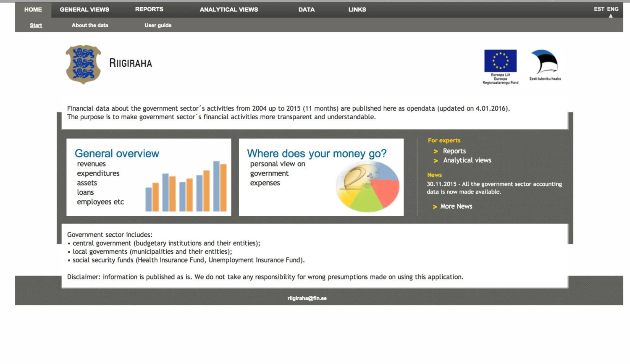Open the Analytical Views menu in navigation bar

pos(229,9)
